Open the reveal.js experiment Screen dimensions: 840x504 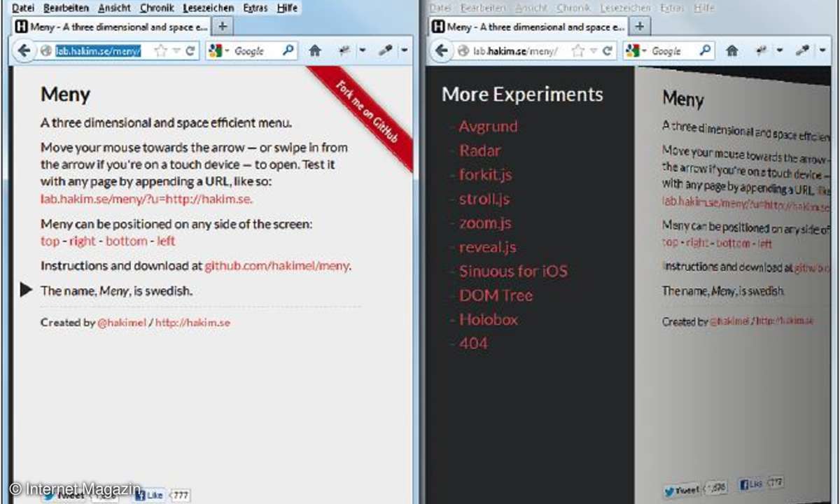click(x=487, y=247)
